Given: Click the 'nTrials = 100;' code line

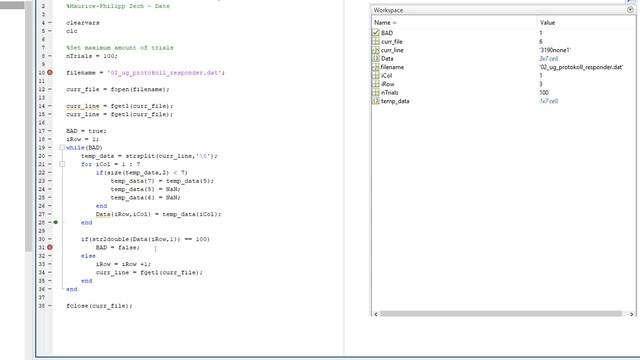Looking at the screenshot, I should (92, 56).
